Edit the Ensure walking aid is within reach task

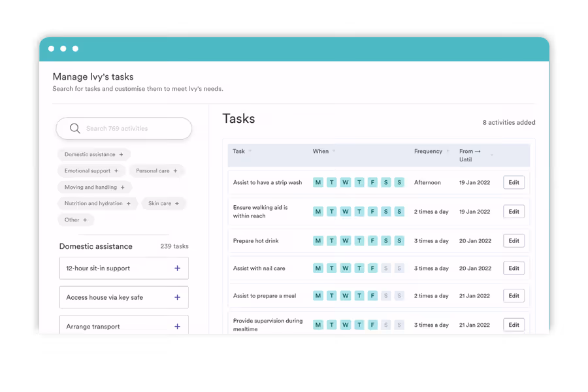[514, 212]
